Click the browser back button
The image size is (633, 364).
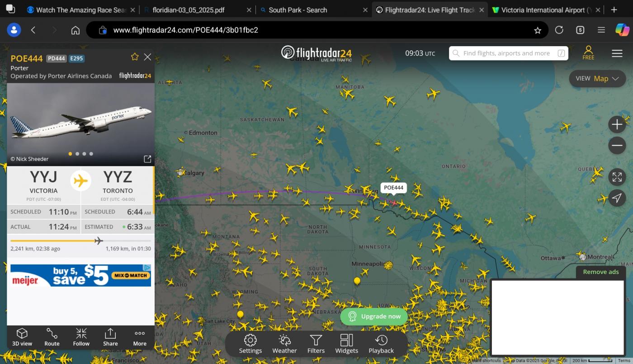(33, 30)
